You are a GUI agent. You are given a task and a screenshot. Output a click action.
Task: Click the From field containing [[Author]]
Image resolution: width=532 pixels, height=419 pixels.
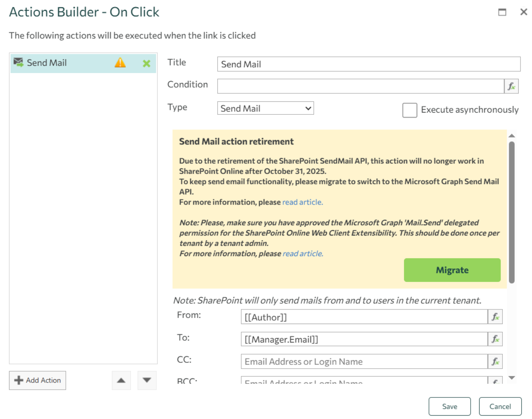[364, 317]
